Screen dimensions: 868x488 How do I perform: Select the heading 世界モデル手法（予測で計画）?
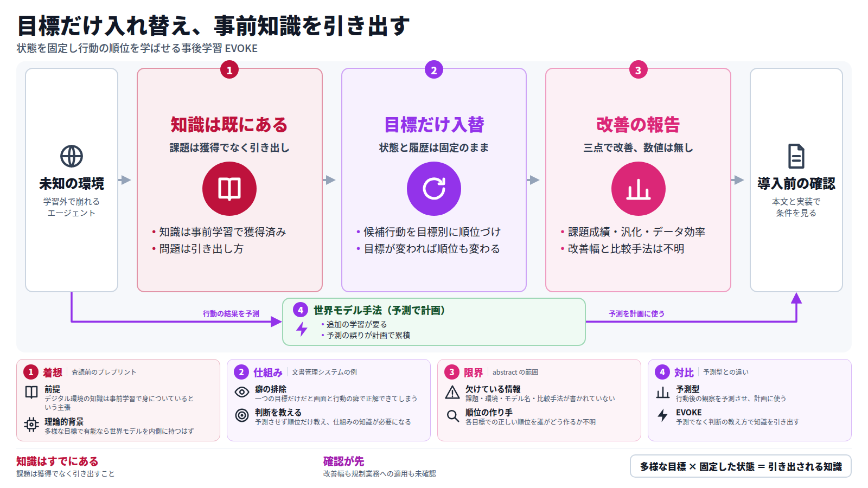click(x=380, y=310)
